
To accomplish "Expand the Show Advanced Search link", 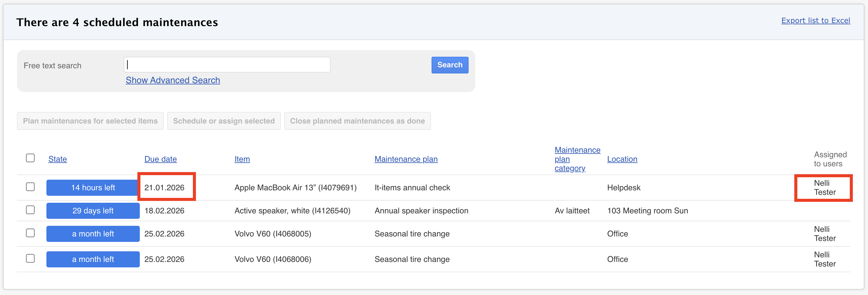I will click(173, 80).
